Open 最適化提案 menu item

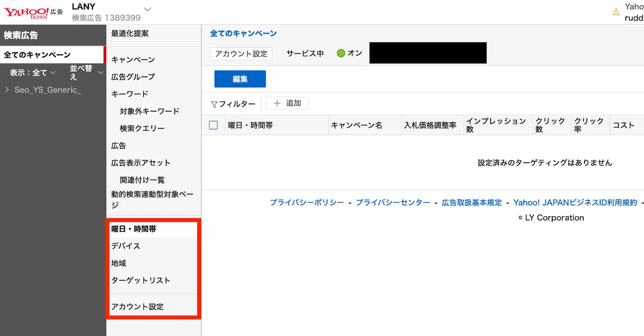tap(130, 33)
